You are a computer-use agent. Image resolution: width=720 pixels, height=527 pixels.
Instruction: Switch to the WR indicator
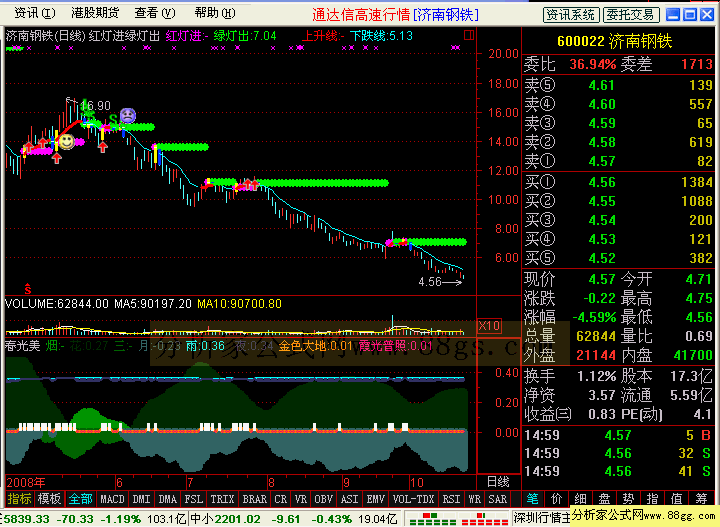pyautogui.click(x=474, y=499)
